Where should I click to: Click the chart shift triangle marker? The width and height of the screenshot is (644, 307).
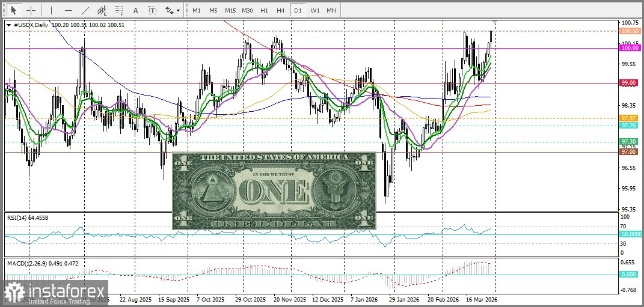(x=495, y=22)
